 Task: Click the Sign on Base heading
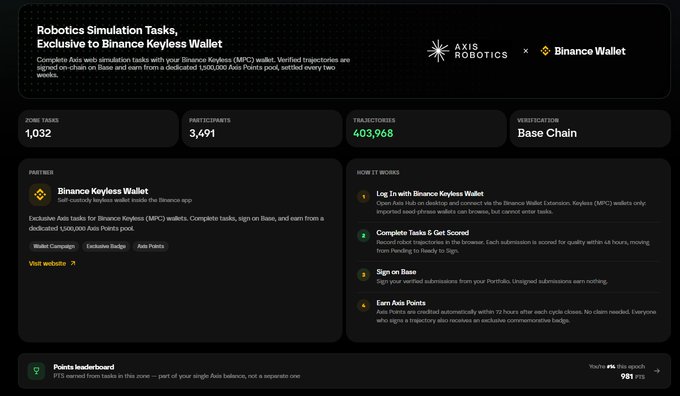[x=396, y=272]
